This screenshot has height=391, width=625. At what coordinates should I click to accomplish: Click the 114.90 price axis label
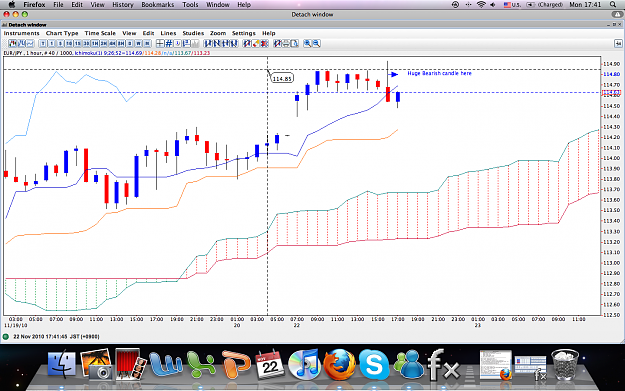point(611,64)
